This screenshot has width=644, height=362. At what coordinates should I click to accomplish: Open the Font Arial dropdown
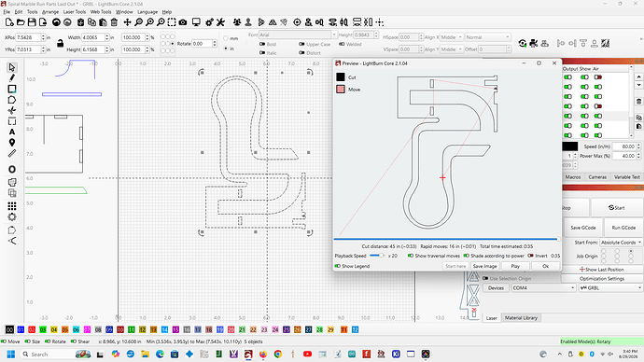coord(298,35)
